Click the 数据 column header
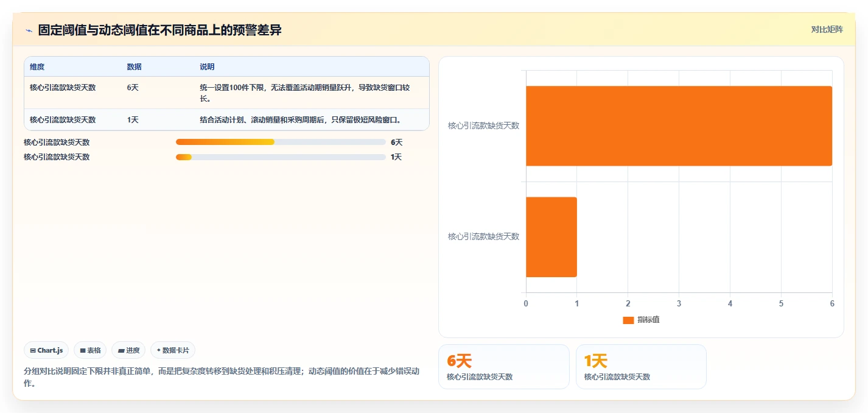Image resolution: width=868 pixels, height=413 pixels. click(x=135, y=67)
